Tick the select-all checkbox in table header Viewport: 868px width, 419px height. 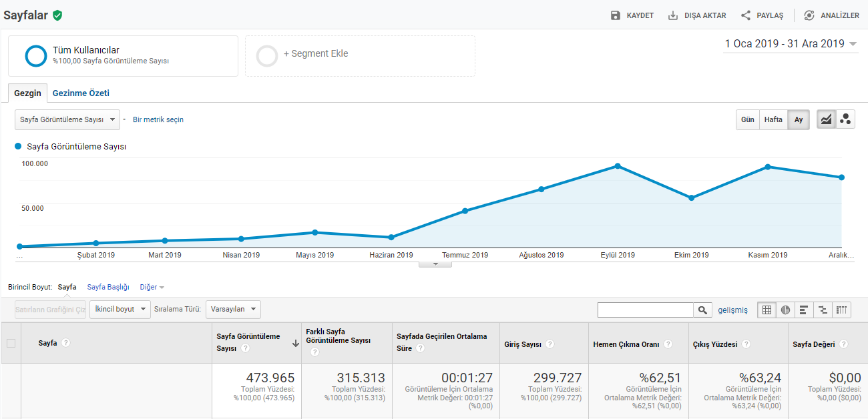coord(11,343)
